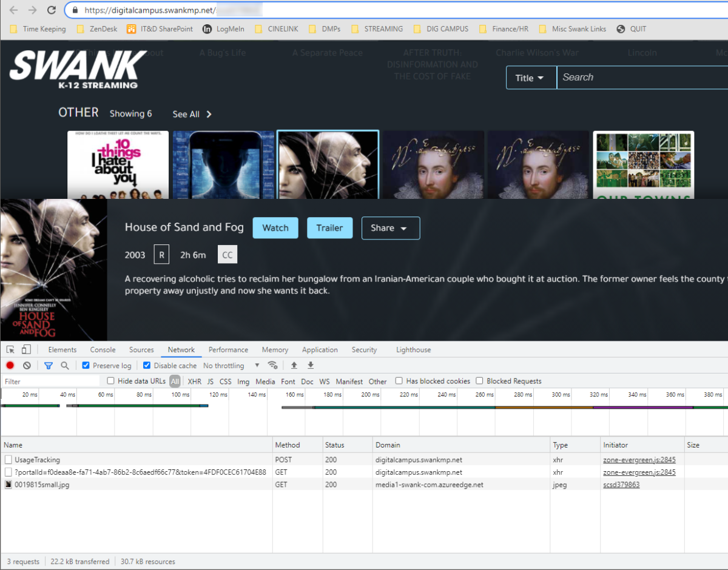This screenshot has width=728, height=570.
Task: Uncheck the Disable cache checkbox
Action: (147, 366)
